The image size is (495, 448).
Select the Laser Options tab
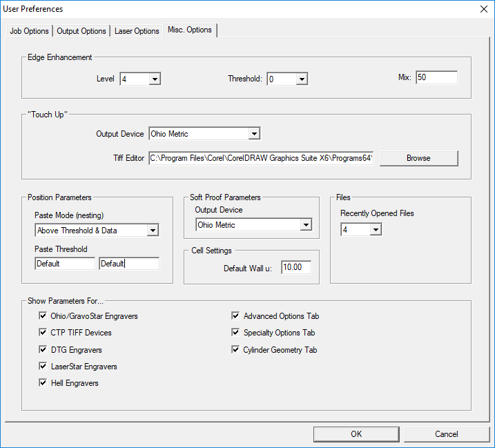pos(137,31)
